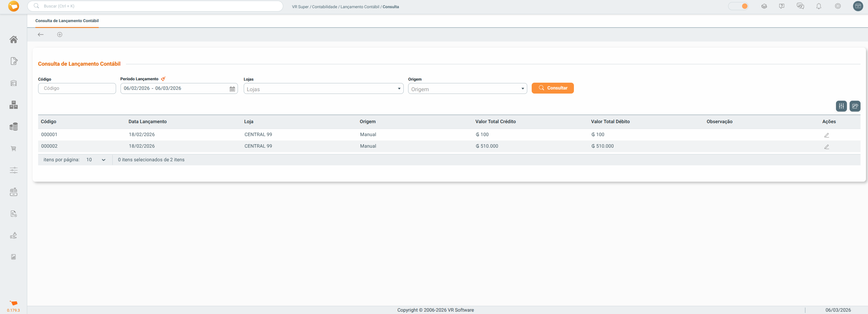Viewport: 868px width, 314px height.
Task: Open the calendar date picker icon
Action: coord(232,89)
